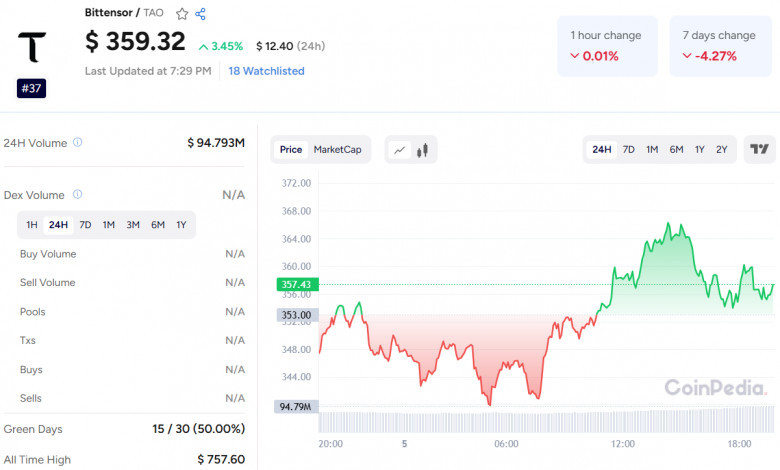
Task: Click the $ 94.793M volume value
Action: pyautogui.click(x=216, y=143)
